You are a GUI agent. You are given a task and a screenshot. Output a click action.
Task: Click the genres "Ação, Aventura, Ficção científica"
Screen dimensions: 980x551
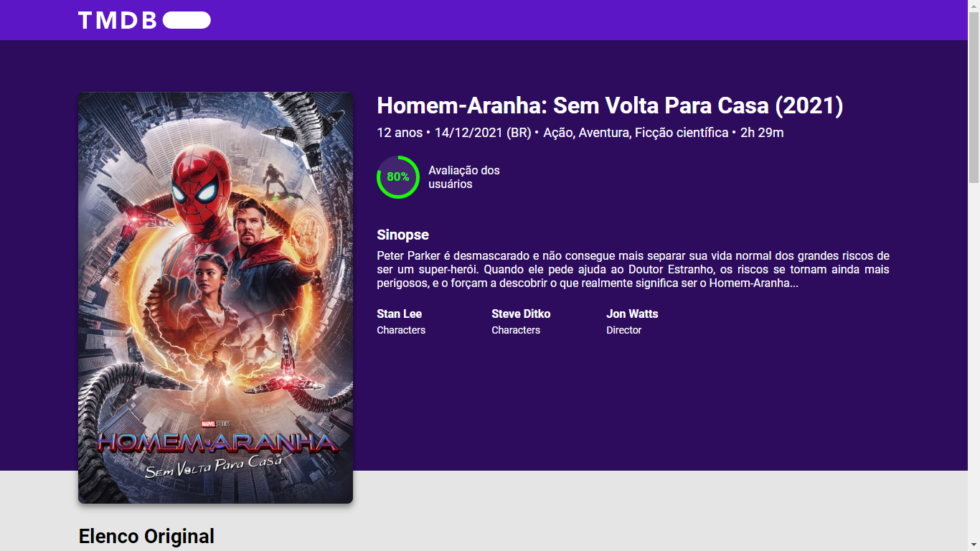pyautogui.click(x=636, y=133)
